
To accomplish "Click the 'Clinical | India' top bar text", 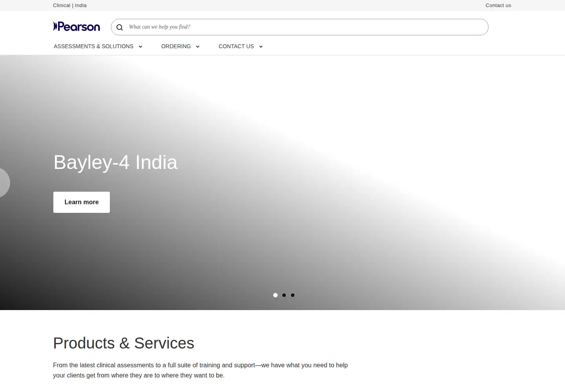I will coord(70,5).
